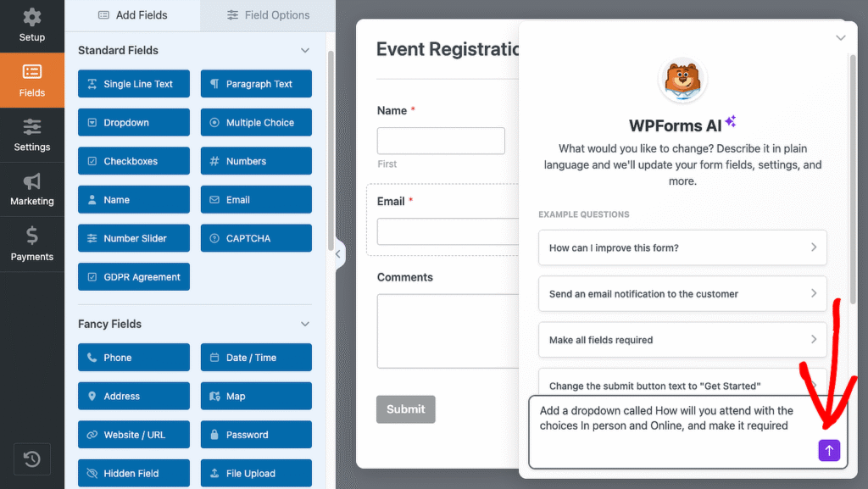Add a Multiple Choice field
Viewport: 868px width, 489px height.
[256, 122]
